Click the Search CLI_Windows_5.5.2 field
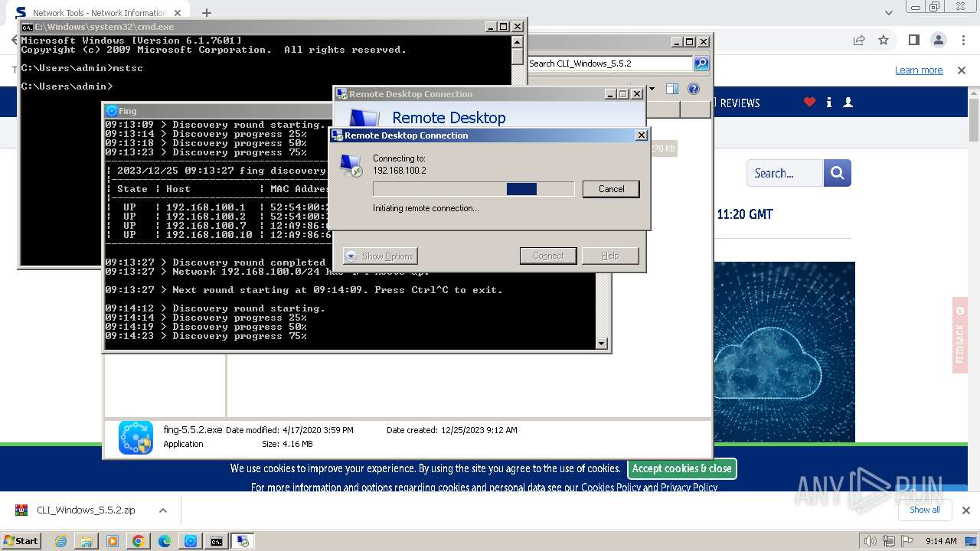 point(610,64)
